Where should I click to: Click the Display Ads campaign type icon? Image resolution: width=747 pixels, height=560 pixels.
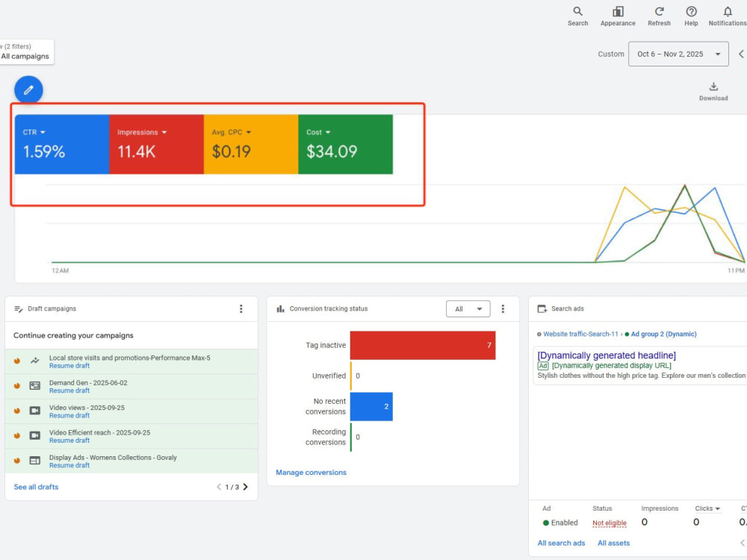35,461
